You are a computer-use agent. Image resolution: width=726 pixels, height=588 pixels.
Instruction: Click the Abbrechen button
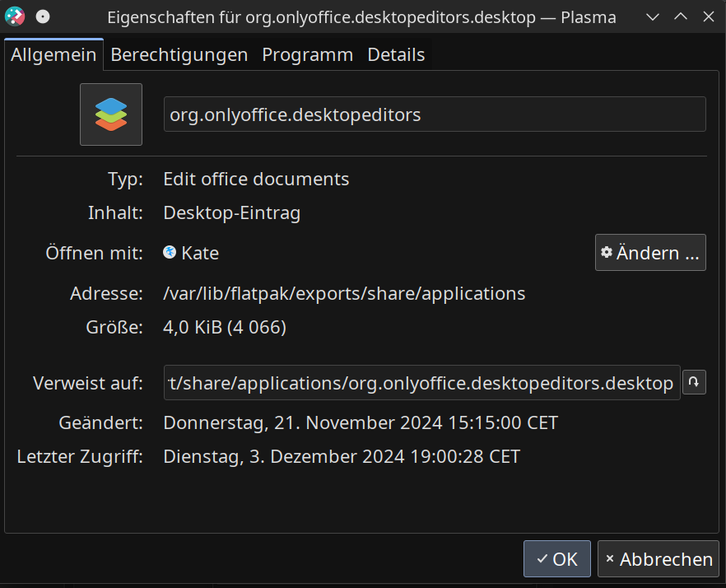point(658,559)
